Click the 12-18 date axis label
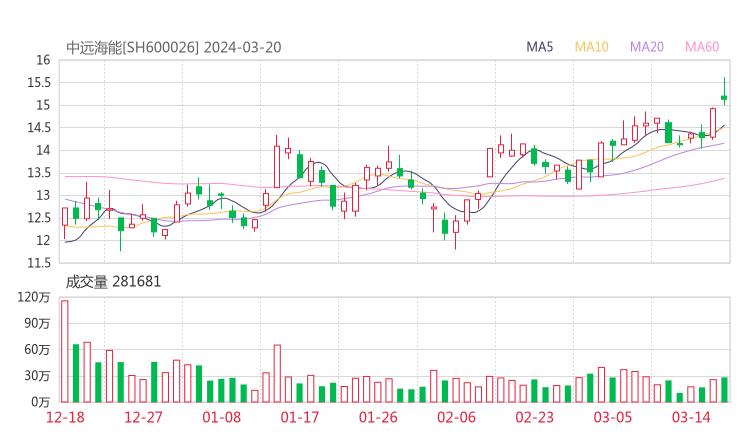This screenshot has height=440, width=740. tap(65, 417)
